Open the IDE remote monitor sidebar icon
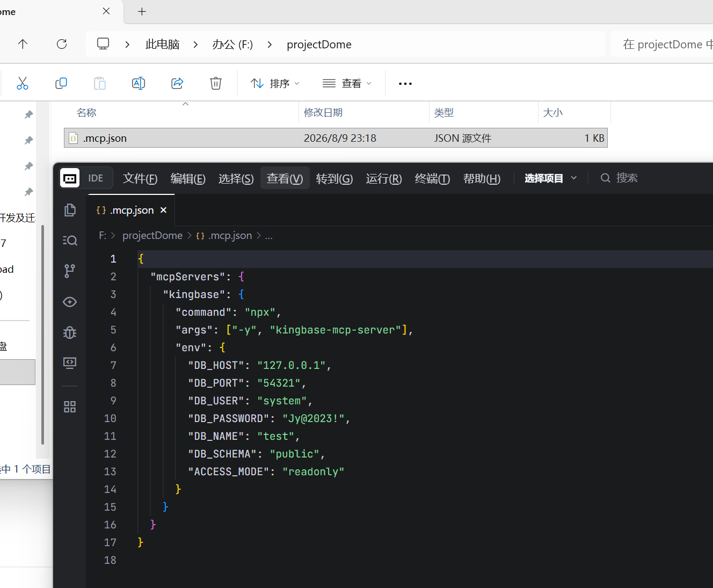This screenshot has height=588, width=713. [70, 363]
